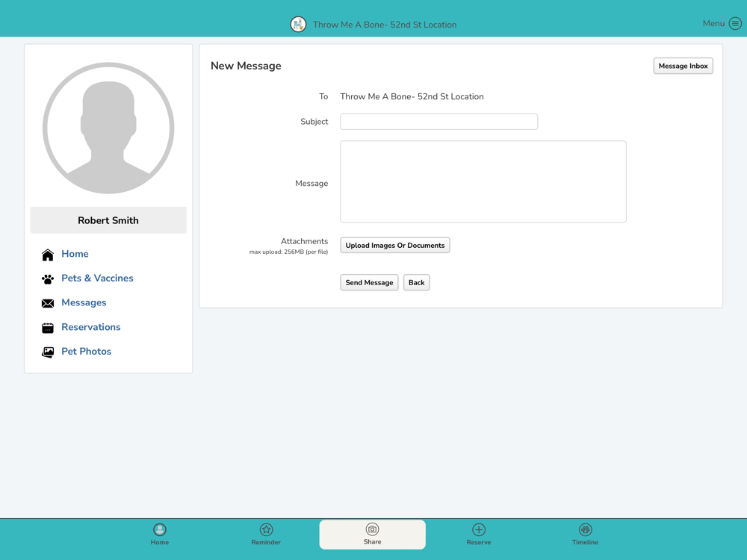Image resolution: width=747 pixels, height=560 pixels.
Task: Click the paw icon beside Pets & Vaccines
Action: pos(48,279)
